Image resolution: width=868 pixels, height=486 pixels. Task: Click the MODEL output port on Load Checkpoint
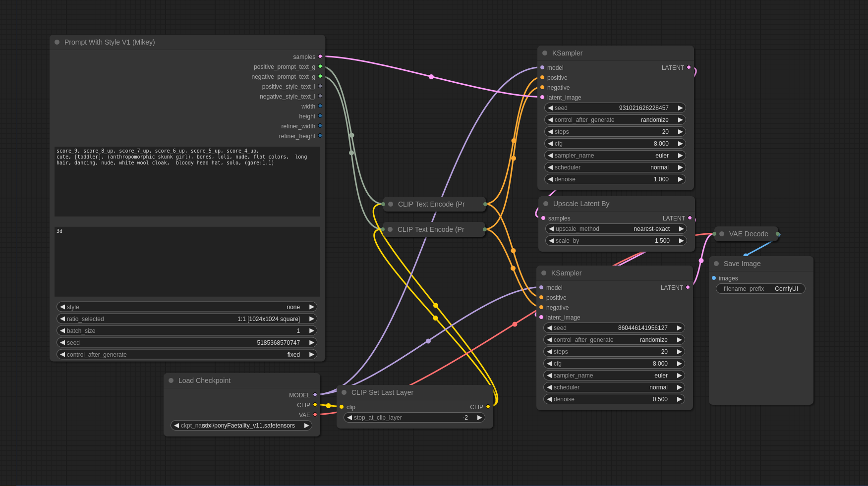click(x=315, y=395)
